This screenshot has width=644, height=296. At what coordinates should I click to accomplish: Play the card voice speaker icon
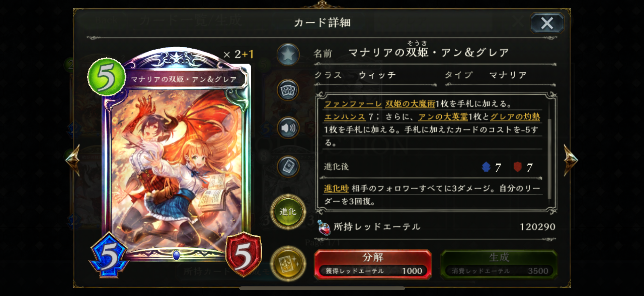click(288, 128)
